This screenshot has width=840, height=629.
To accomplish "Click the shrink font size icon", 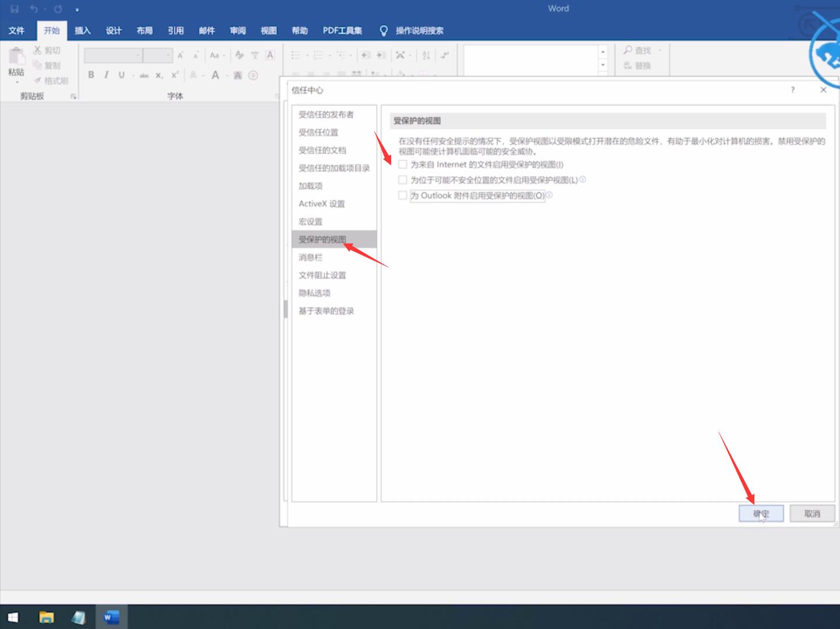I will click(x=196, y=55).
